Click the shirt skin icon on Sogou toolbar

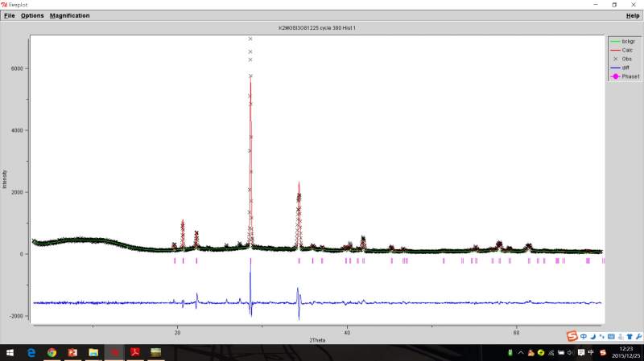[x=630, y=337]
